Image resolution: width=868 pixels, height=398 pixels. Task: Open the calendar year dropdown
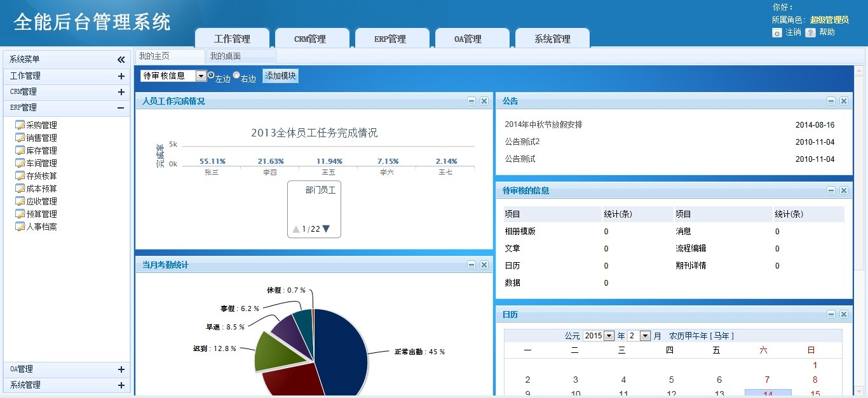[x=609, y=336]
